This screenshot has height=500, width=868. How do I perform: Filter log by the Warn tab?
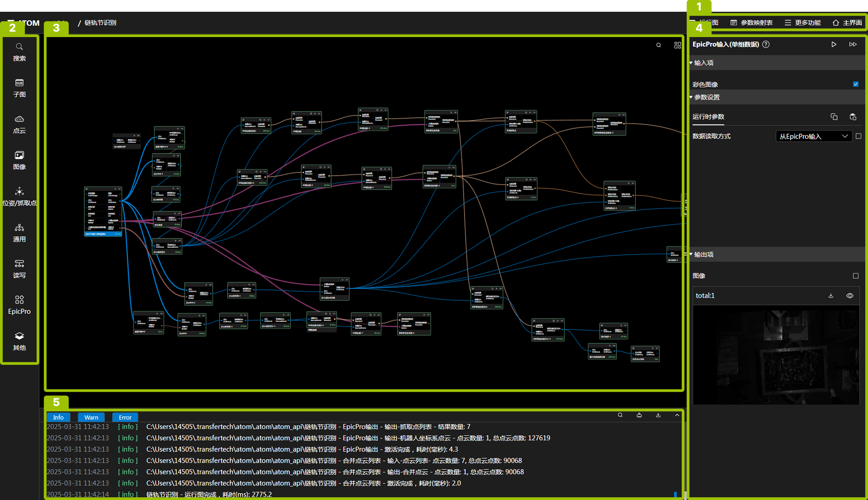tap(91, 417)
